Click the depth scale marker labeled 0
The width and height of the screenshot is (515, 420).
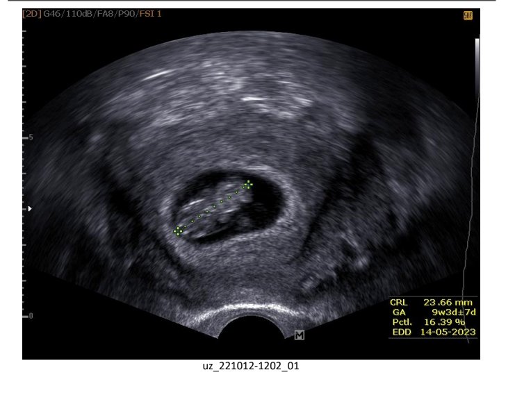[x=29, y=316]
